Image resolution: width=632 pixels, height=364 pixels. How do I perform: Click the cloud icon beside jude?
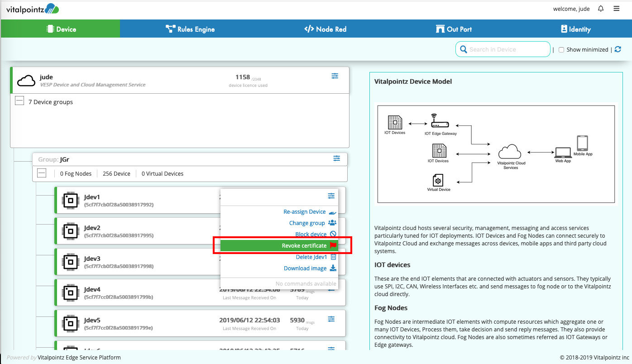pyautogui.click(x=26, y=81)
